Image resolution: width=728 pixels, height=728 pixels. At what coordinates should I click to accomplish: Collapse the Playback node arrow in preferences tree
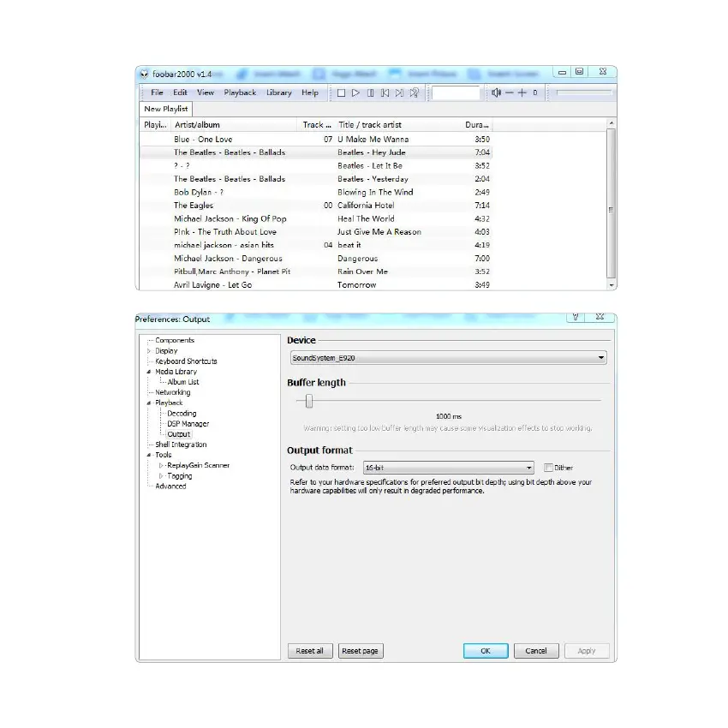(x=149, y=403)
